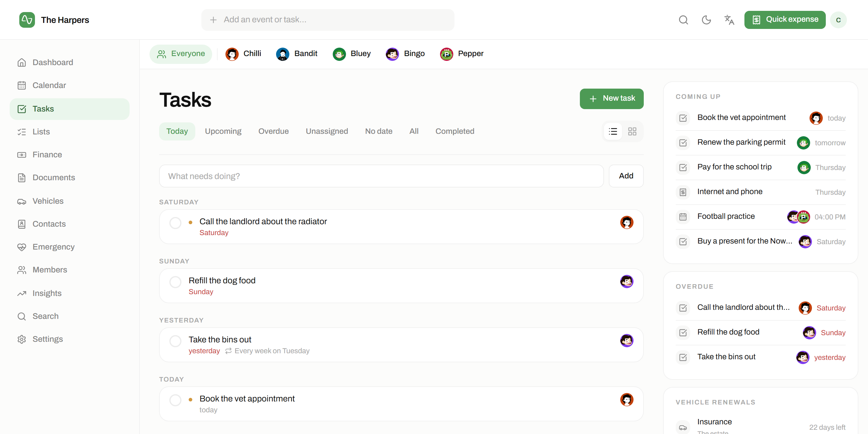The image size is (868, 434).
Task: Check off 'Refill the dog food' task
Action: tap(175, 282)
